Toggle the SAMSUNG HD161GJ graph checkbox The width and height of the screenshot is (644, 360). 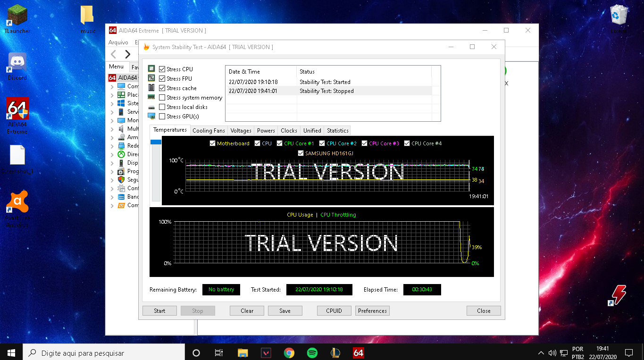301,153
